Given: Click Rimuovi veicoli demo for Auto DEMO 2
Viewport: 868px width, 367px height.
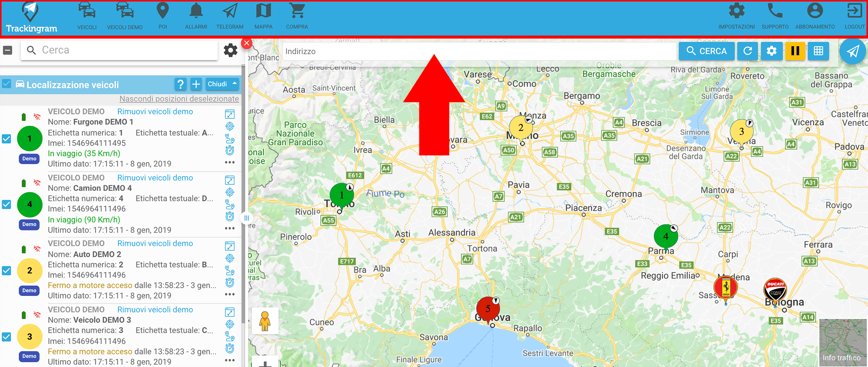Looking at the screenshot, I should point(155,244).
